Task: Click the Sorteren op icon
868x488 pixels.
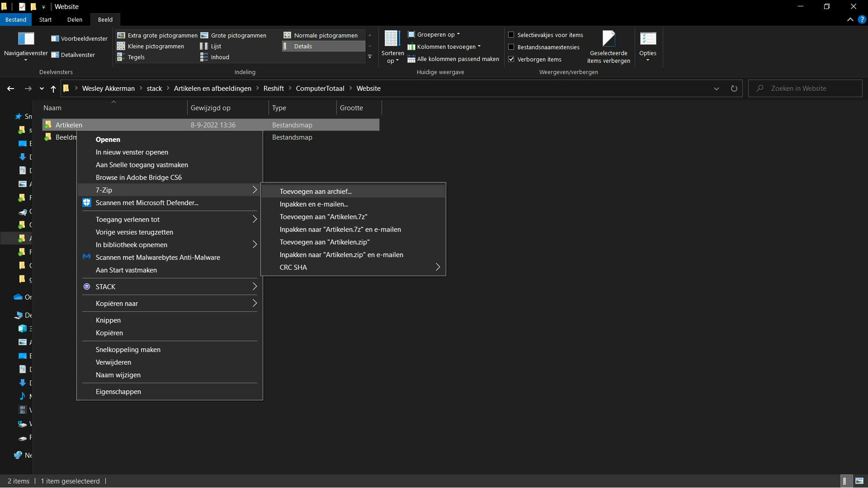Action: coord(392,39)
